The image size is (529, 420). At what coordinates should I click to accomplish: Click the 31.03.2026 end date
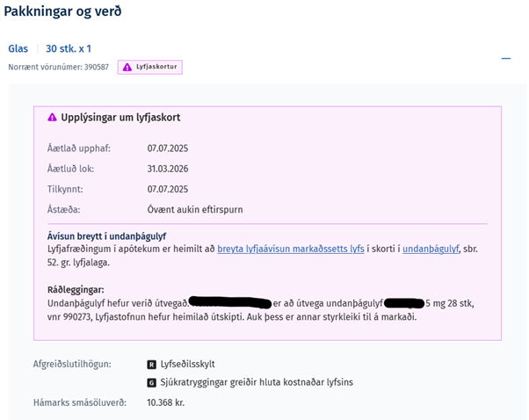[x=168, y=168]
